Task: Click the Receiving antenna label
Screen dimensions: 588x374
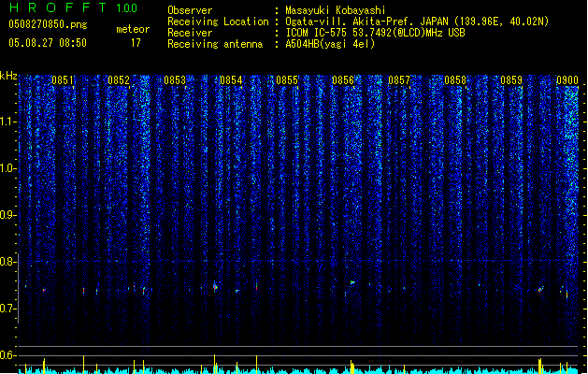Action: [x=215, y=44]
